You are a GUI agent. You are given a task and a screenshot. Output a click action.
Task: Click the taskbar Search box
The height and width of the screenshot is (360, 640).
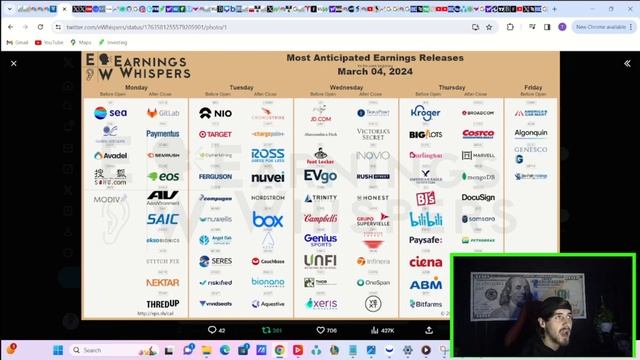(114, 350)
